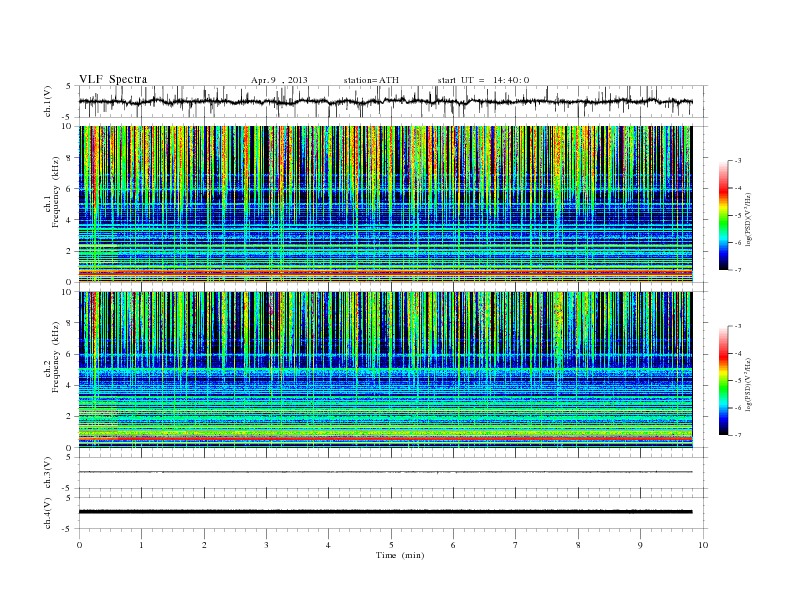Click the time axis tick label '7'
Screen dimensions: 792x612
516,545
